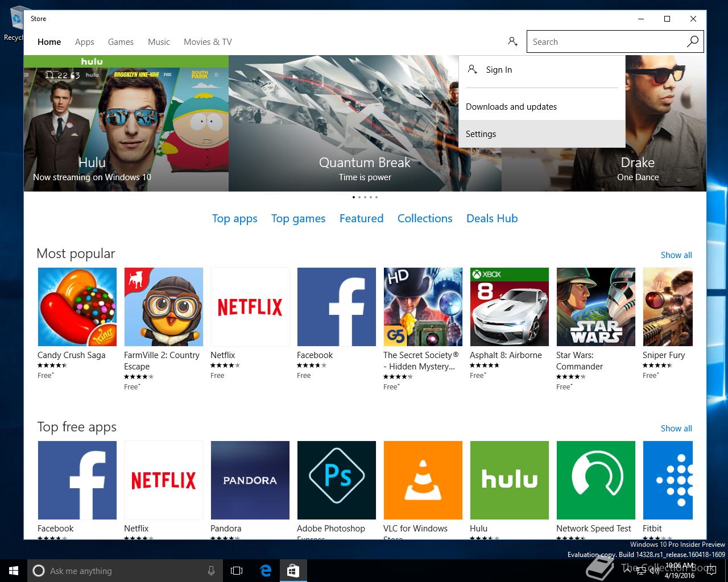Open Facebook tile in Top free apps

(77, 480)
